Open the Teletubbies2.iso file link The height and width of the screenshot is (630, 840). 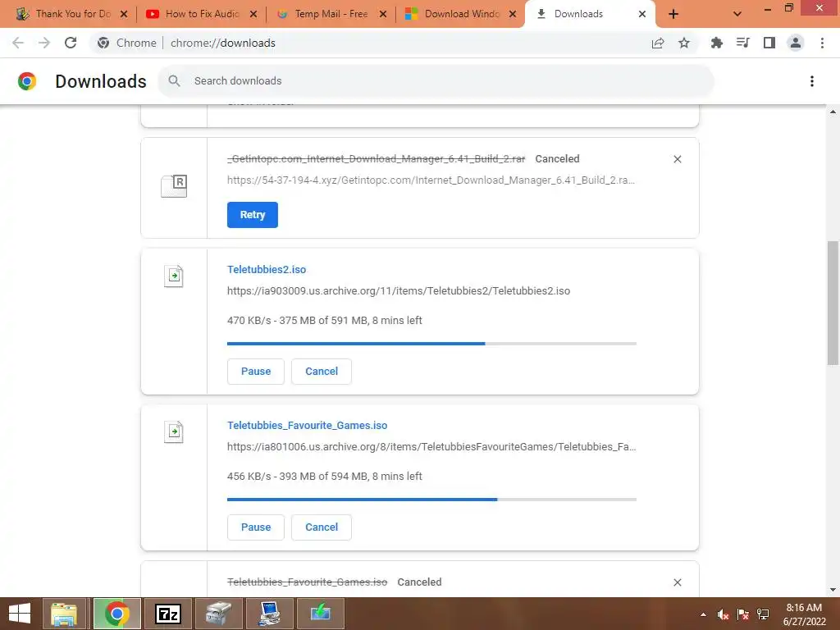(x=267, y=269)
